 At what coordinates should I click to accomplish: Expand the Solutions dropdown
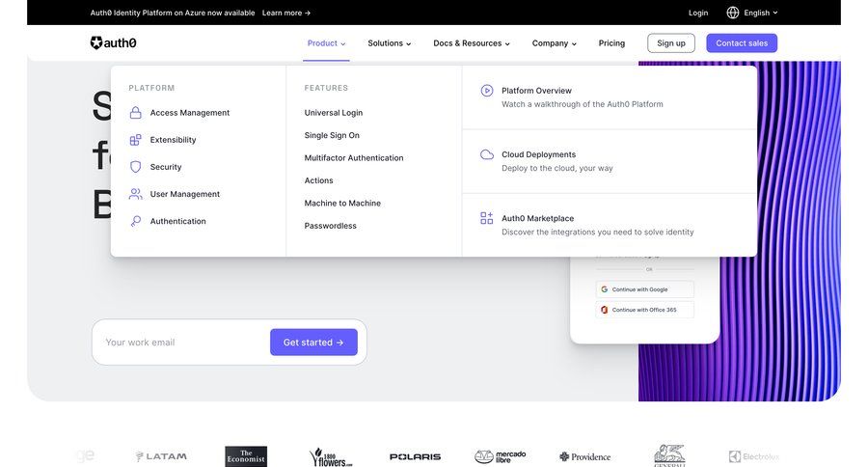tap(390, 43)
